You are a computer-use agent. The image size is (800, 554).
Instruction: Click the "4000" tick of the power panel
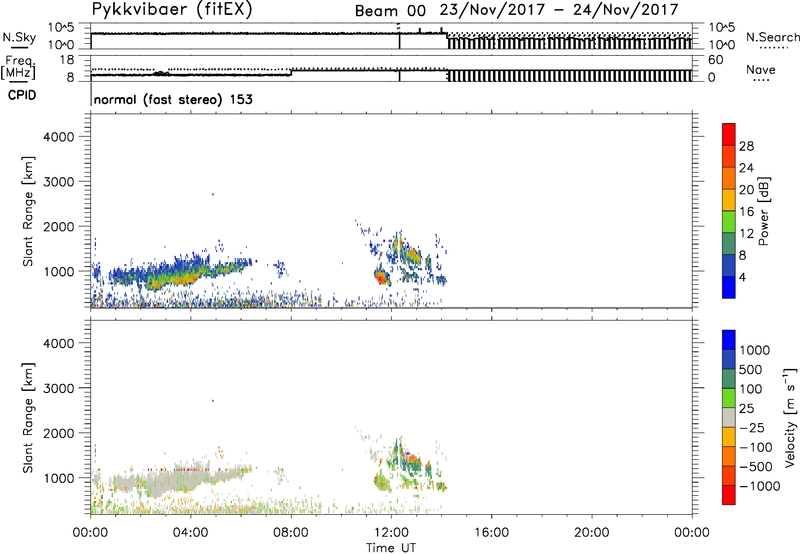coord(59,137)
